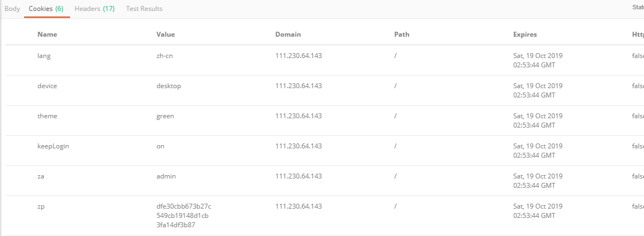This screenshot has width=644, height=236.
Task: Select the keepLogin cookie name
Action: pyautogui.click(x=53, y=146)
